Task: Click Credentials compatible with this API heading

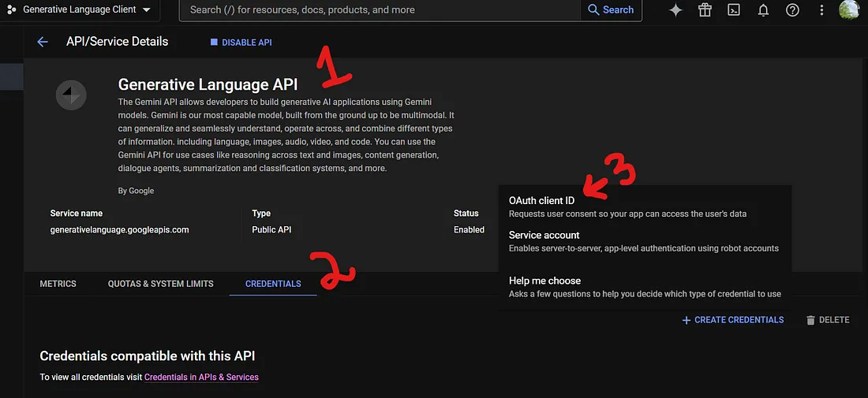Action: pos(148,356)
